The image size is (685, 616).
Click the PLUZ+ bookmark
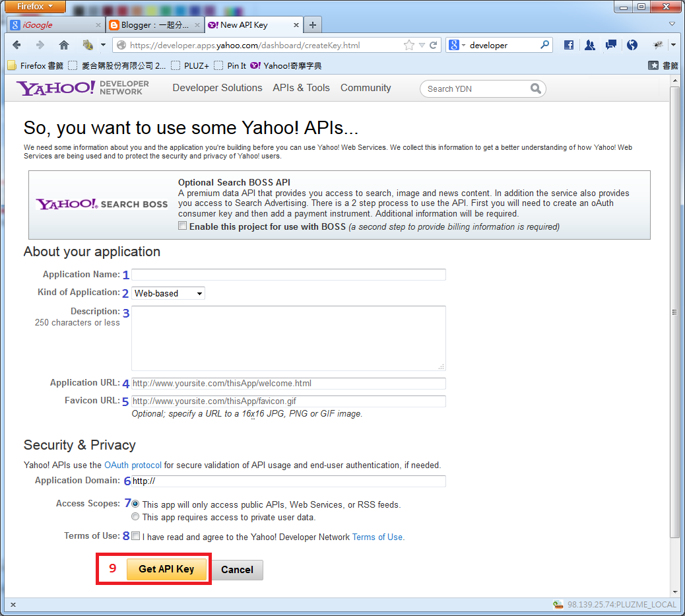tap(190, 65)
